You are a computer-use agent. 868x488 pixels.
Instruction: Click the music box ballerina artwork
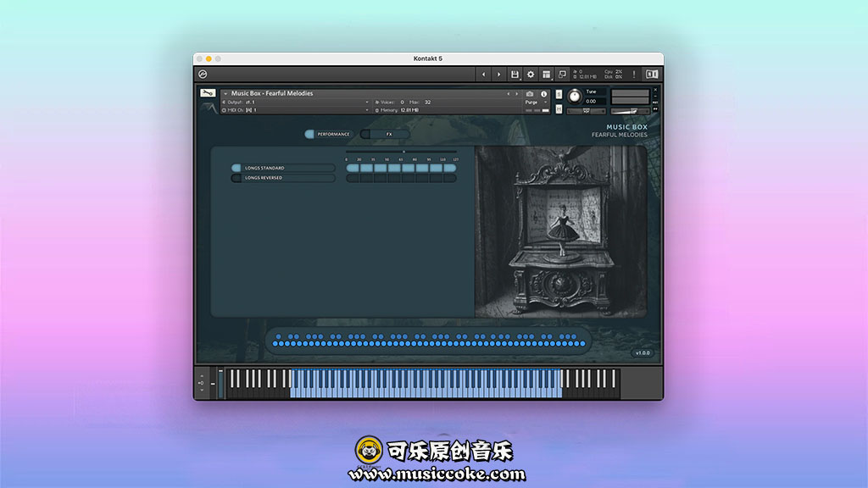point(560,231)
